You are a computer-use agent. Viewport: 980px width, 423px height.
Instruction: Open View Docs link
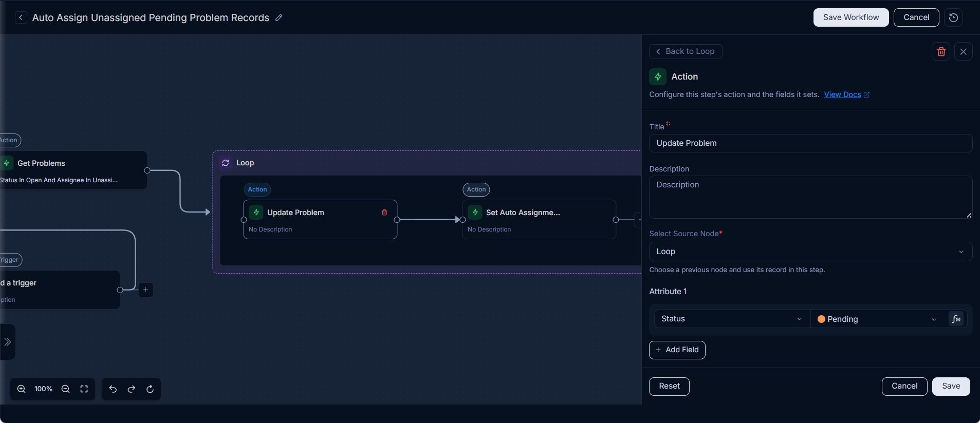point(842,94)
